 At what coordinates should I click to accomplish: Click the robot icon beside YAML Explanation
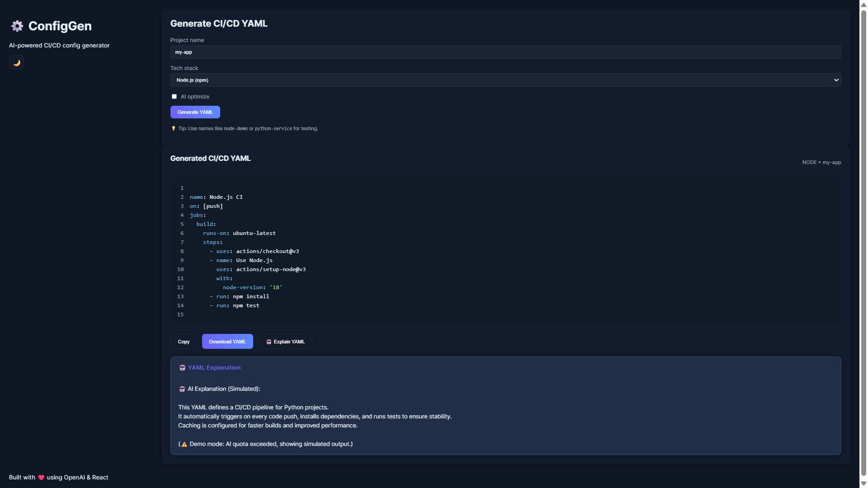pos(182,368)
